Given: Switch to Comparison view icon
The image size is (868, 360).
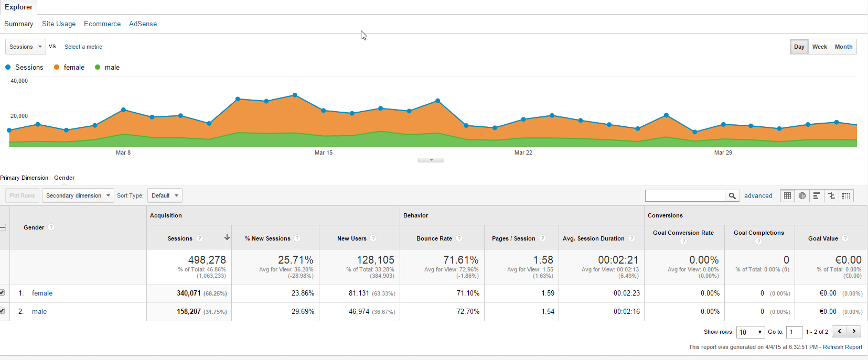Looking at the screenshot, I should pyautogui.click(x=831, y=195).
